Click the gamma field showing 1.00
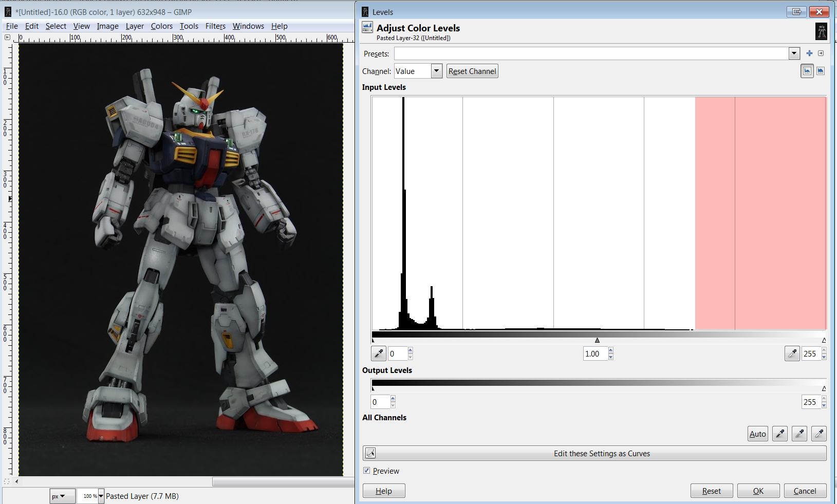Screen dimensions: 837x504 596,353
